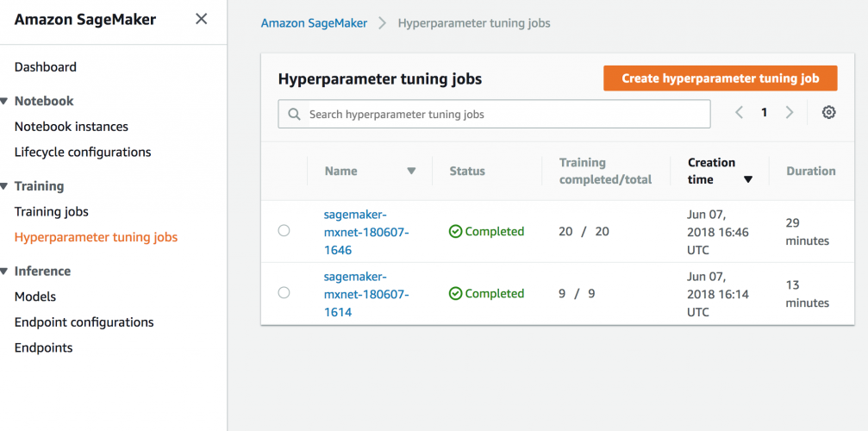
Task: Click the Name column header text
Action: click(341, 171)
